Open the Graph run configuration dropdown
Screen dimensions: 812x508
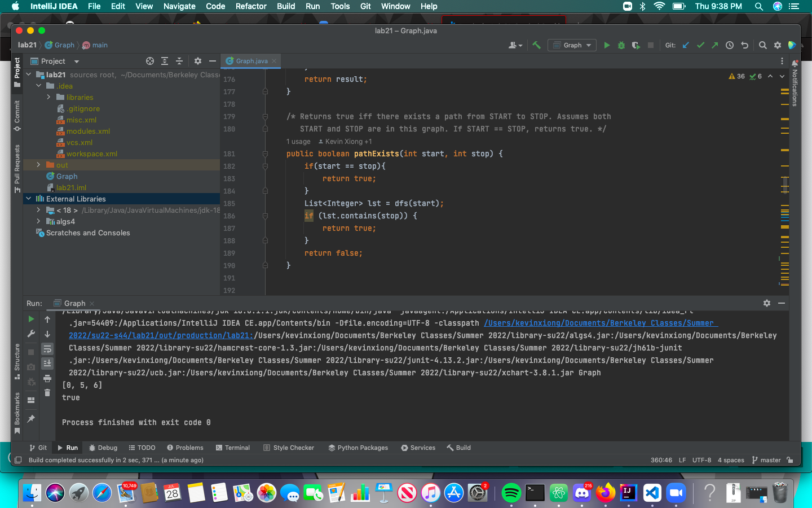click(x=572, y=45)
